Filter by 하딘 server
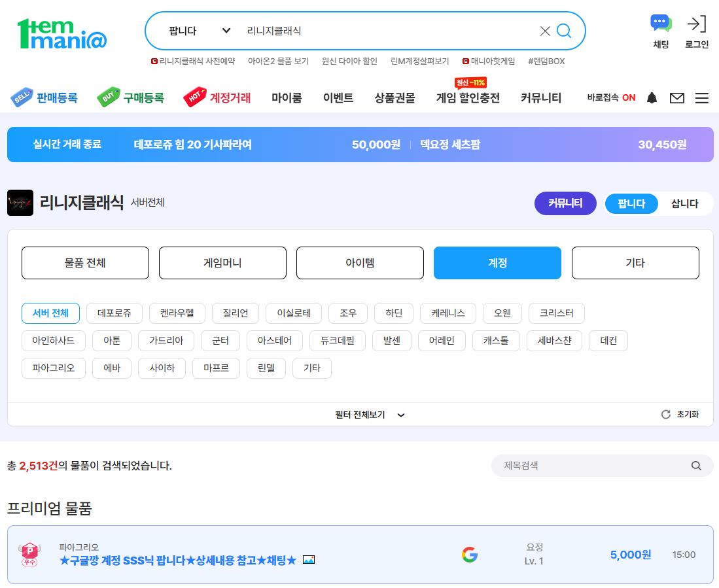This screenshot has height=588, width=719. pos(394,313)
